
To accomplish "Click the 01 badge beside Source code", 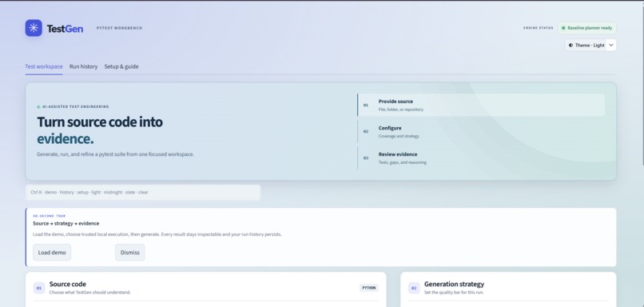I will [39, 288].
